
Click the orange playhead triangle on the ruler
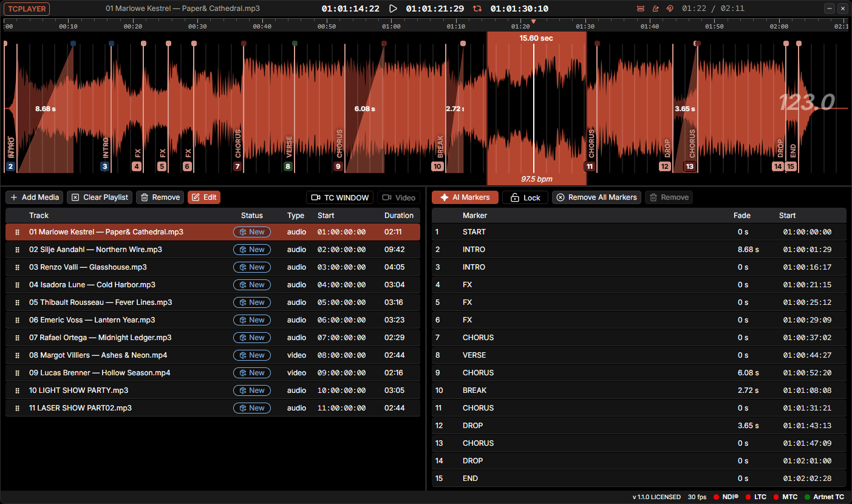[534, 22]
